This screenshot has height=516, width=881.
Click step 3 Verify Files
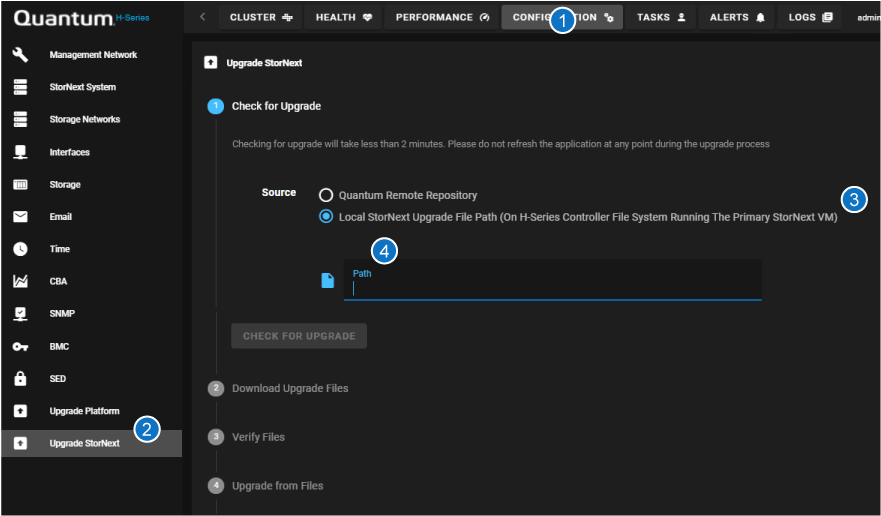coord(247,437)
